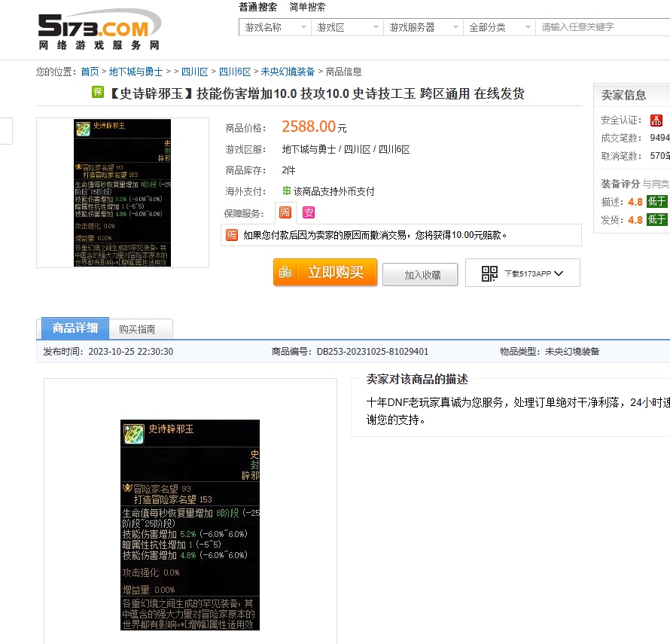Select the 普通搜索 search tab
The width and height of the screenshot is (670, 644).
tap(257, 7)
